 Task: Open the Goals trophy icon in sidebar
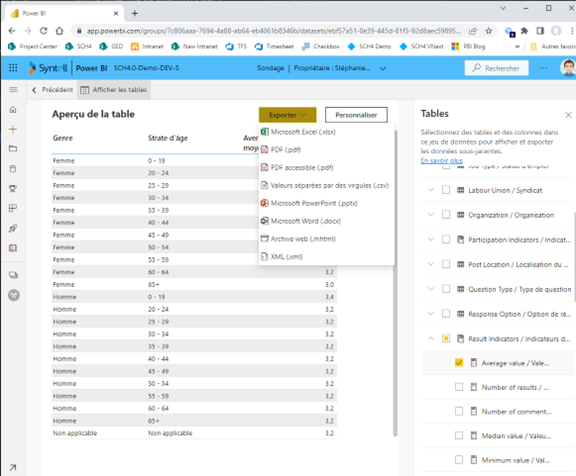[13, 188]
